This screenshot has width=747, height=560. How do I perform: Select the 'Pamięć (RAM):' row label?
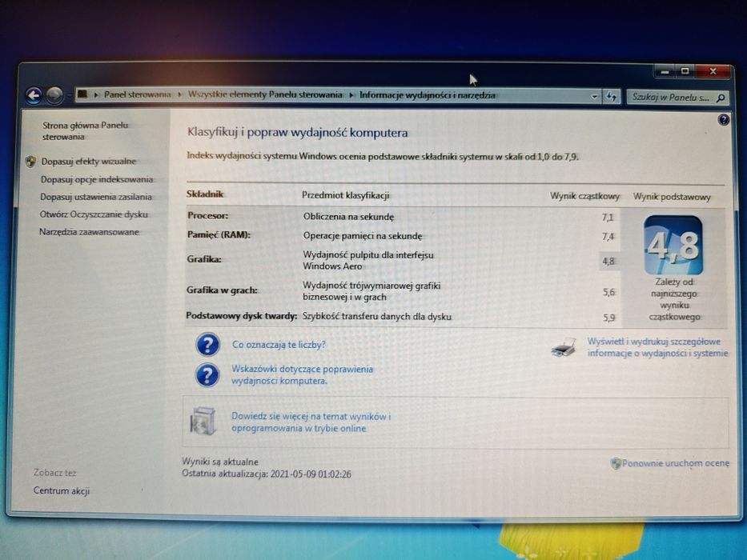219,234
